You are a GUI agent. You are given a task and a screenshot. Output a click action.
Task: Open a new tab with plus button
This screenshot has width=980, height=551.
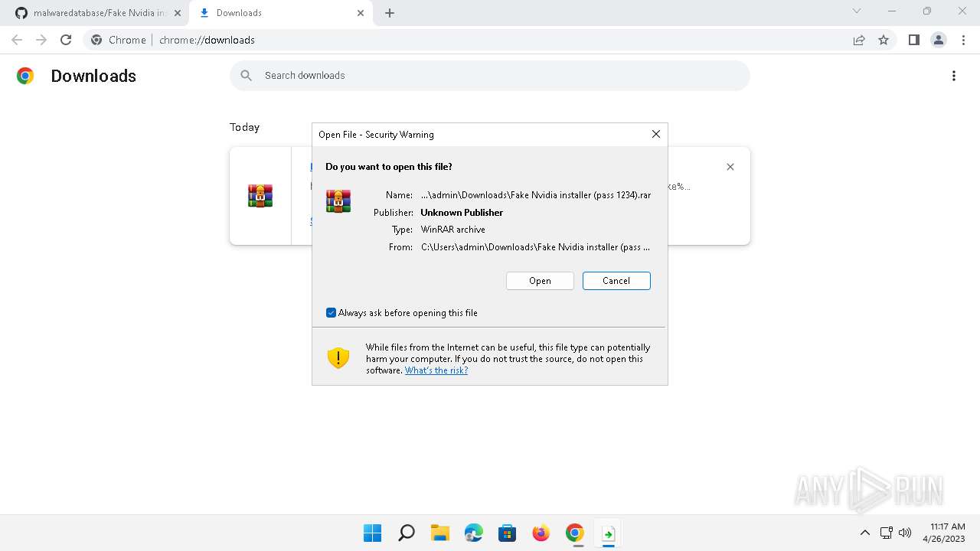click(x=390, y=13)
